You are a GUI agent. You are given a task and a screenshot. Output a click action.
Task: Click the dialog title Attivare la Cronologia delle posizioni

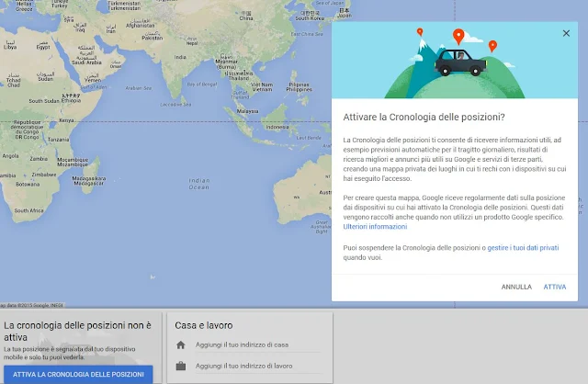[x=424, y=117]
